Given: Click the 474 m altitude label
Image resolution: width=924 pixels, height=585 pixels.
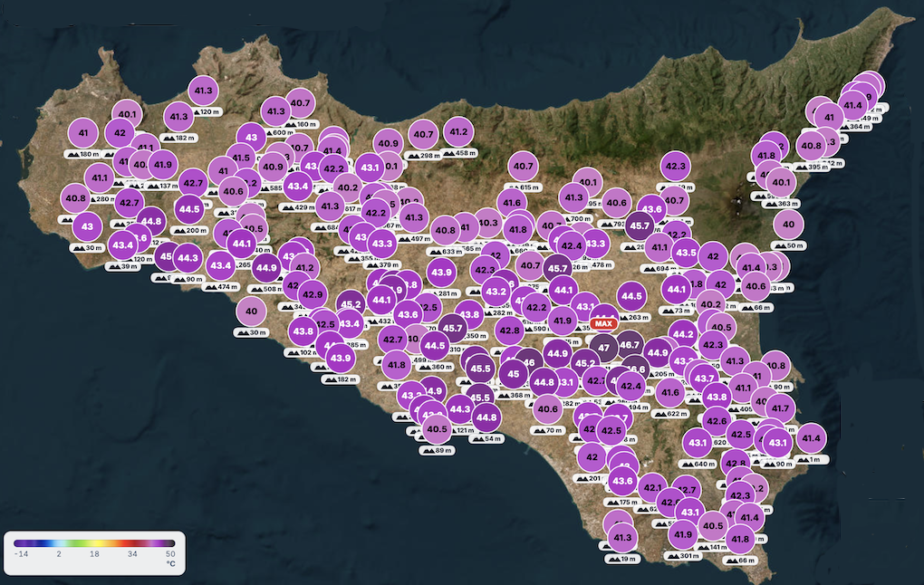Looking at the screenshot, I should (221, 287).
